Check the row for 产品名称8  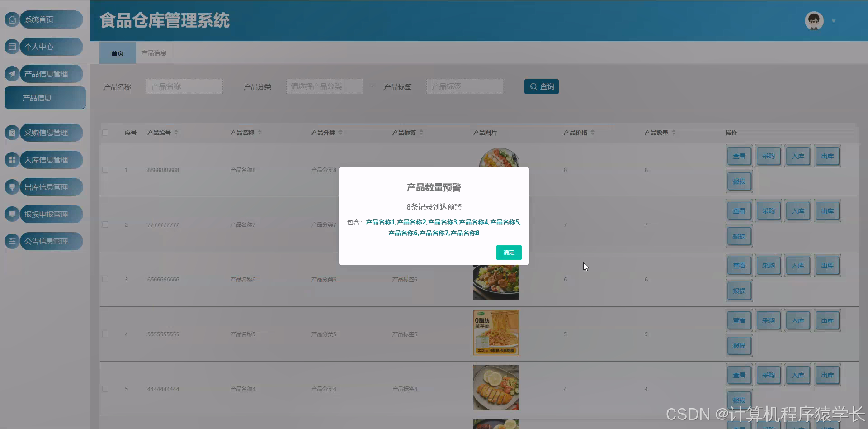105,170
